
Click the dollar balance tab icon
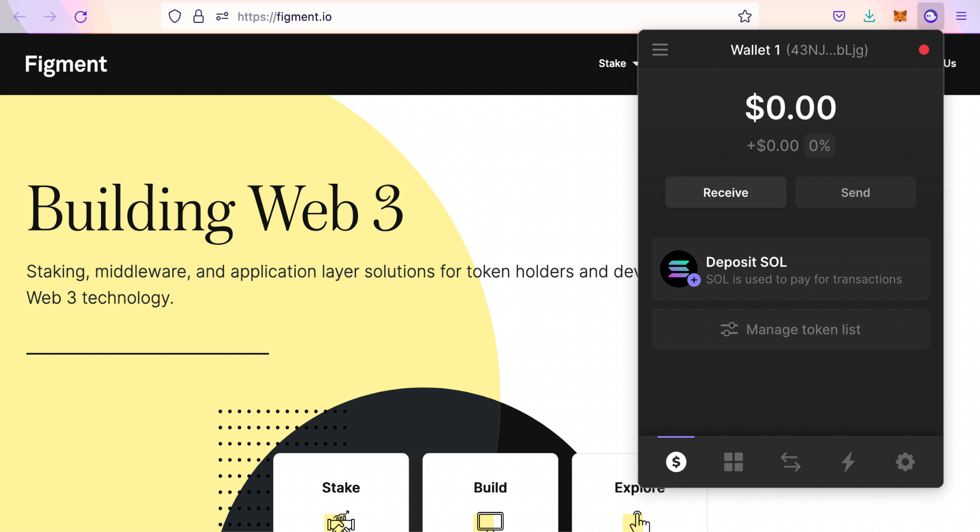(x=675, y=461)
